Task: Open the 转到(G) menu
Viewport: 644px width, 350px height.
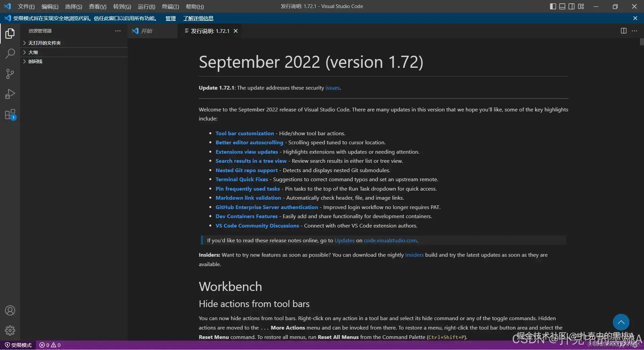Action: click(122, 6)
